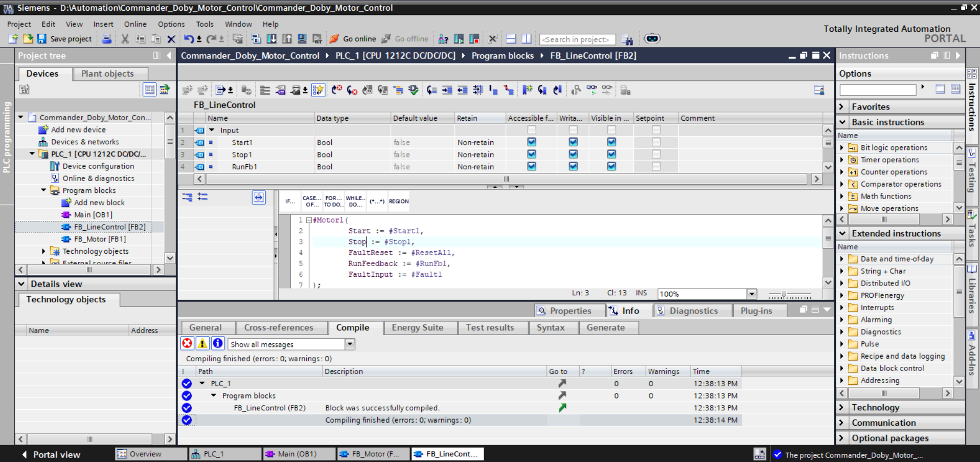Image resolution: width=980 pixels, height=462 pixels.
Task: Click the Stop CPU icon
Action: [474, 39]
